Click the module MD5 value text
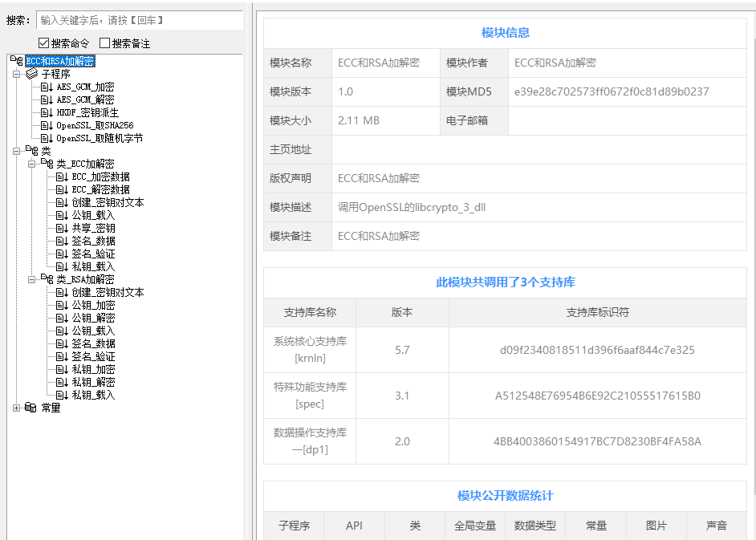 click(x=612, y=91)
